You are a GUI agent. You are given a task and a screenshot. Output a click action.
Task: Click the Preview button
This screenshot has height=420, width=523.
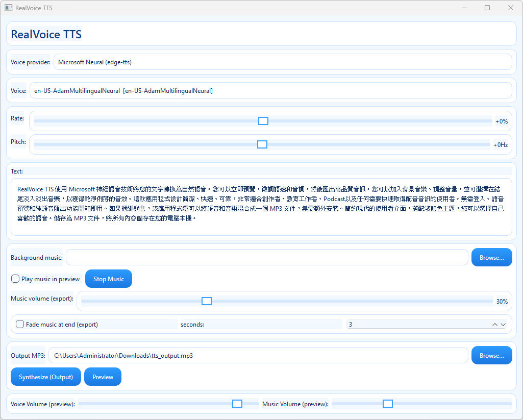[103, 377]
